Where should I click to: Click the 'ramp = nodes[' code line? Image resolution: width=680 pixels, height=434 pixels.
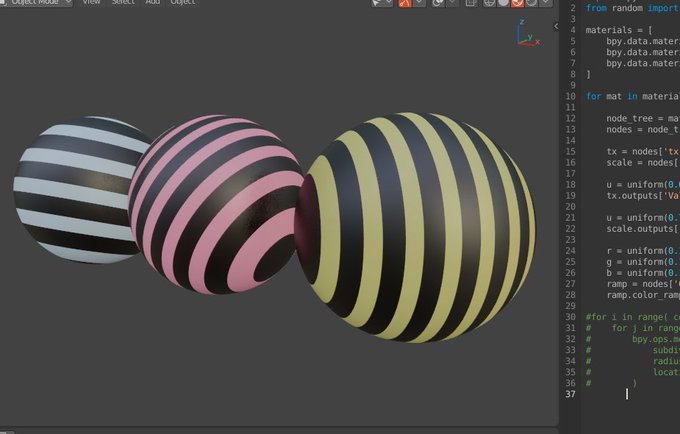coord(643,284)
